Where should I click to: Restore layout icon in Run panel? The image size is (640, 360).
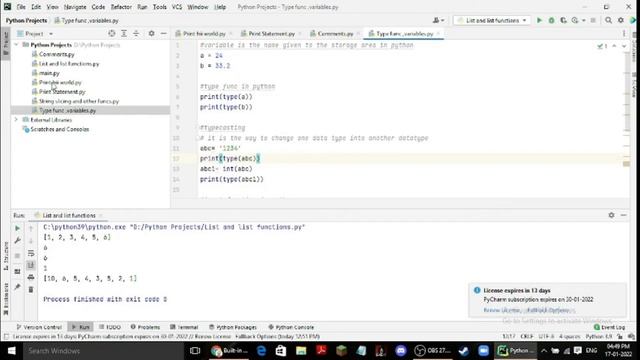coord(17,271)
